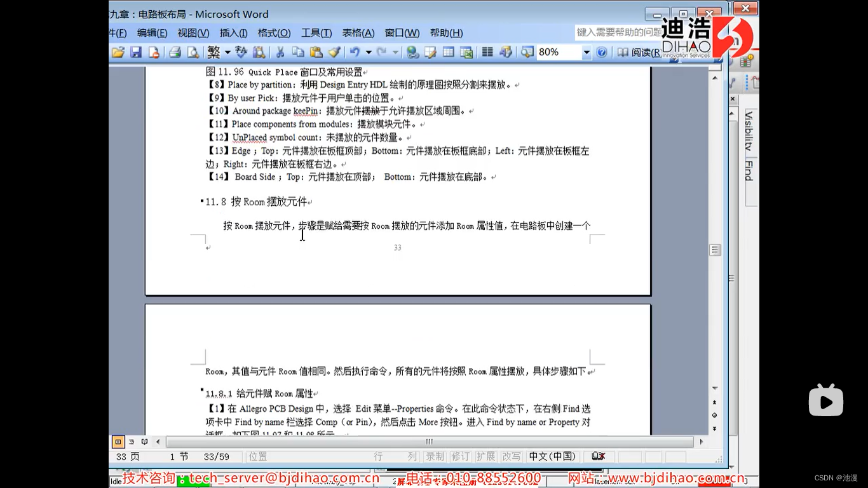Screen dimensions: 868x488
Task: Expand the Redo history dropdown arrow
Action: click(x=395, y=52)
